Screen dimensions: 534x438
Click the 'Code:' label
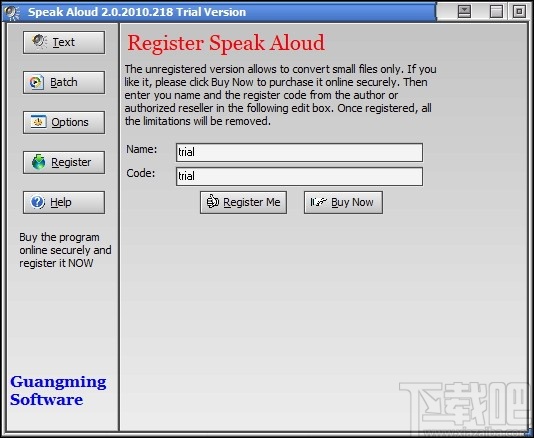click(141, 173)
